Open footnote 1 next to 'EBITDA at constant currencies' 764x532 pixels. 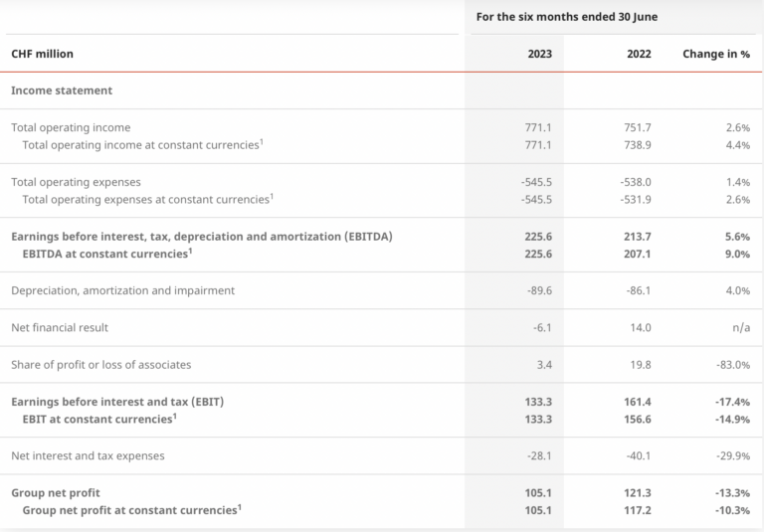pos(190,251)
